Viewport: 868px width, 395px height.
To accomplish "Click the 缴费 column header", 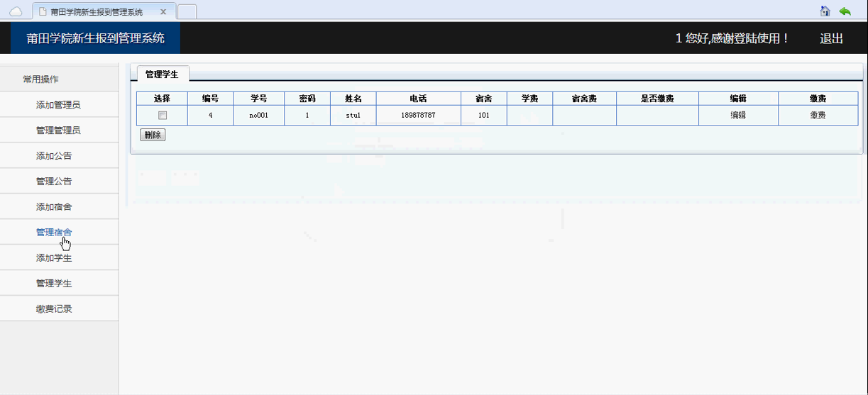I will (x=818, y=99).
